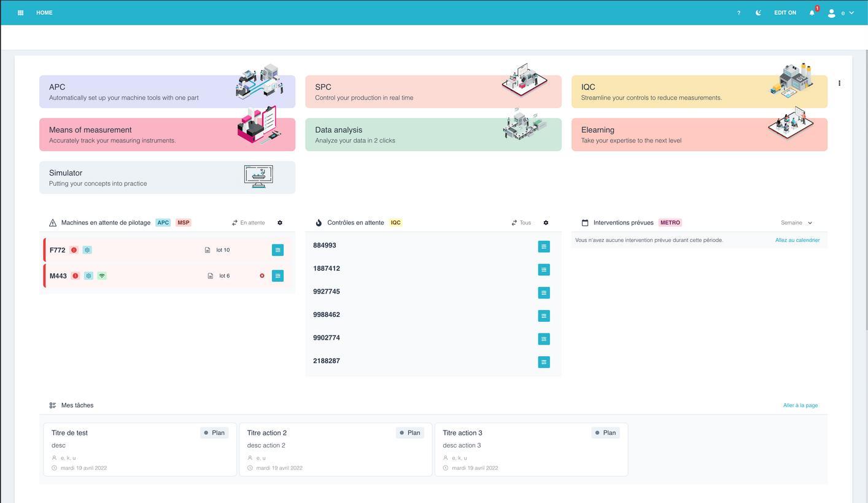Viewport: 868px width, 503px height.
Task: Open list menu for machine F772
Action: click(277, 250)
